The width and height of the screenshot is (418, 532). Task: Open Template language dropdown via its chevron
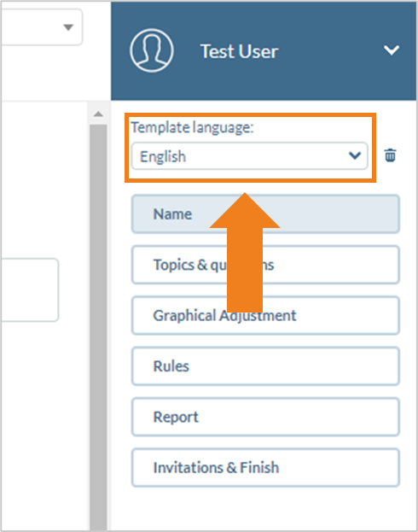(x=355, y=155)
